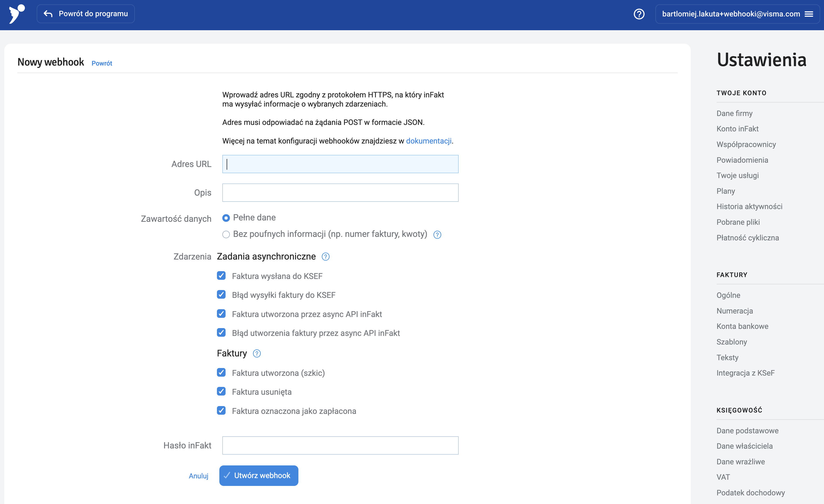Open 'Ogólne' under Faktury
The width and height of the screenshot is (824, 504).
(x=728, y=295)
